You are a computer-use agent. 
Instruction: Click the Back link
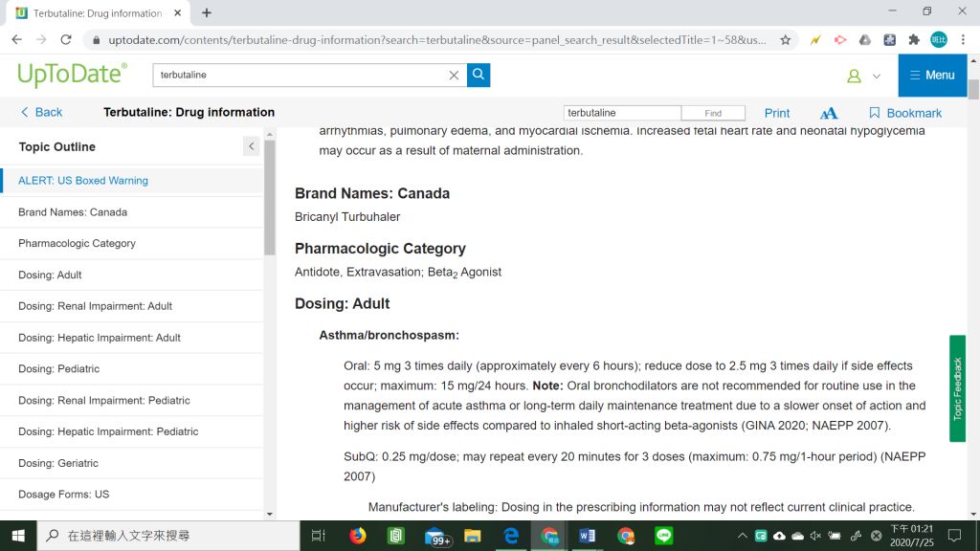point(41,113)
